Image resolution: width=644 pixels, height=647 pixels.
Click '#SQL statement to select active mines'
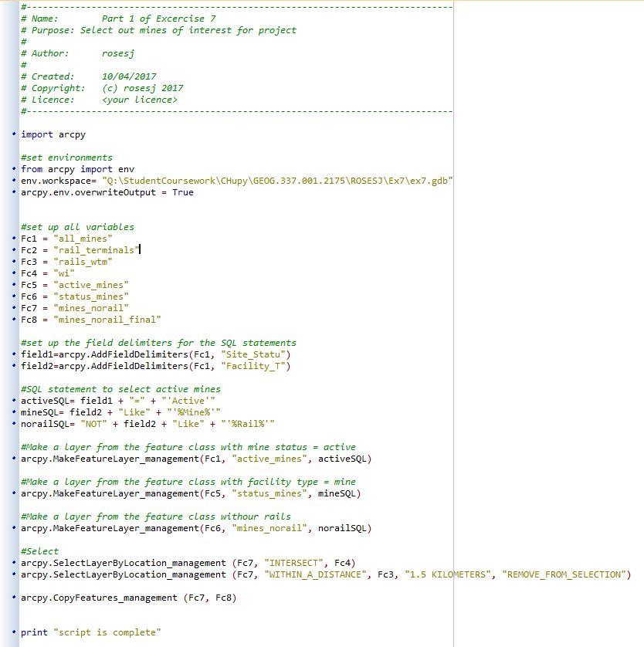coord(121,389)
